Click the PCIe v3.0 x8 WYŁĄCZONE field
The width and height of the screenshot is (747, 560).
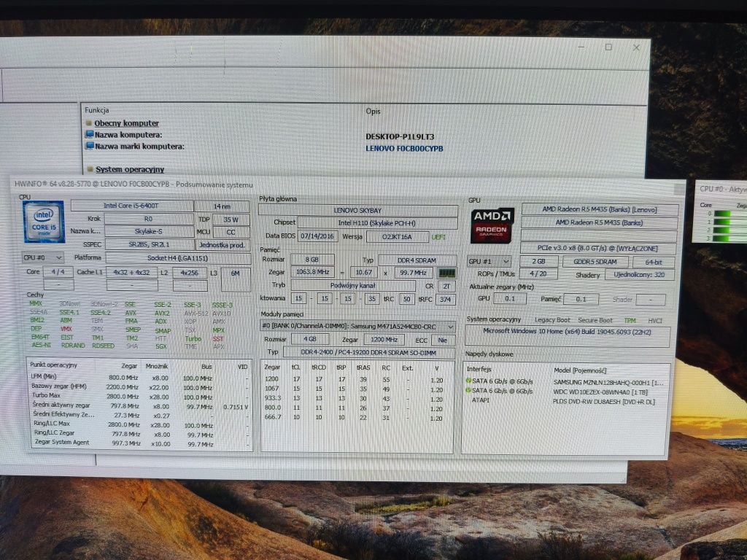point(597,248)
